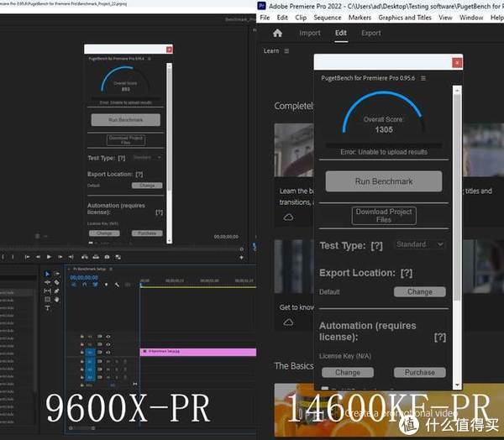Select the Hand tool
This screenshot has width=504, height=440.
coord(57,299)
